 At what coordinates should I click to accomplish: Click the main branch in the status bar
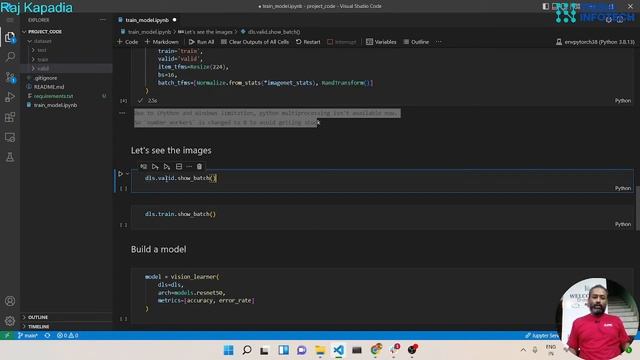tap(28, 335)
